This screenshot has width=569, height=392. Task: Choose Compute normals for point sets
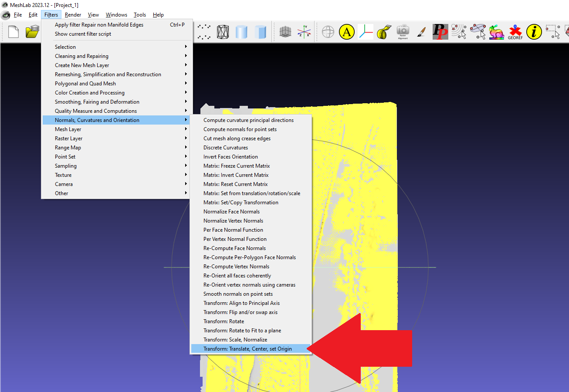251,129
